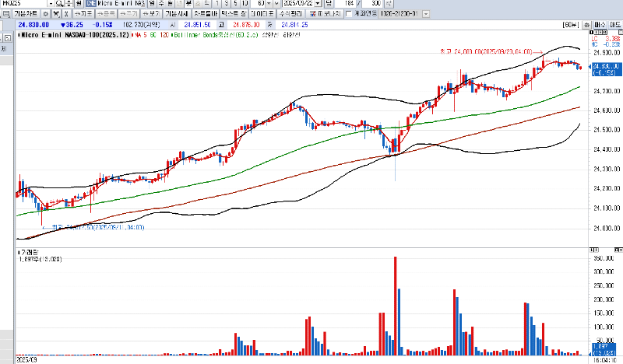Open the MNQZ25 symbol code dropdown
This screenshot has height=364, width=623.
[51, 4]
